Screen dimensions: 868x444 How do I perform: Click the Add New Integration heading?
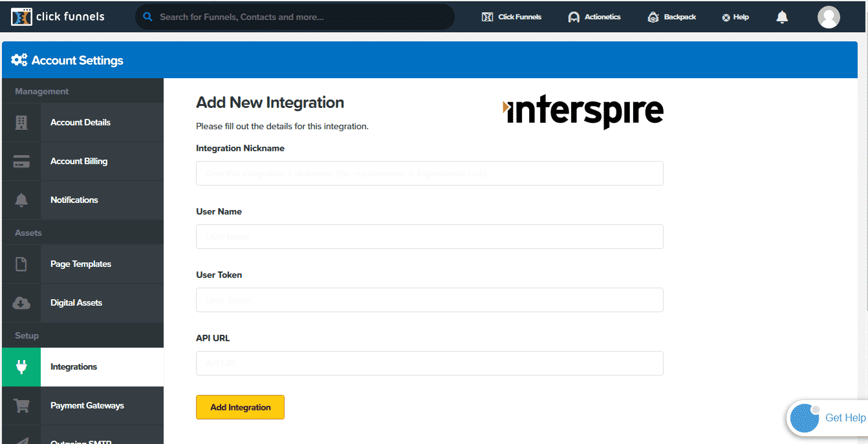[270, 102]
